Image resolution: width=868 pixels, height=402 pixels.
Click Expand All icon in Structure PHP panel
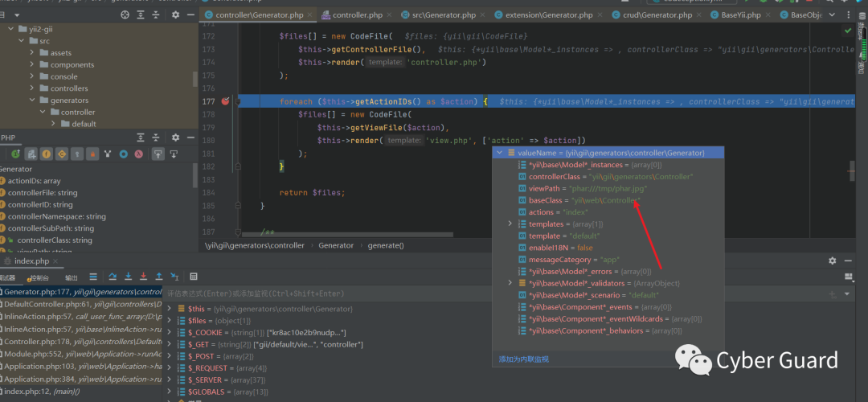pos(141,137)
